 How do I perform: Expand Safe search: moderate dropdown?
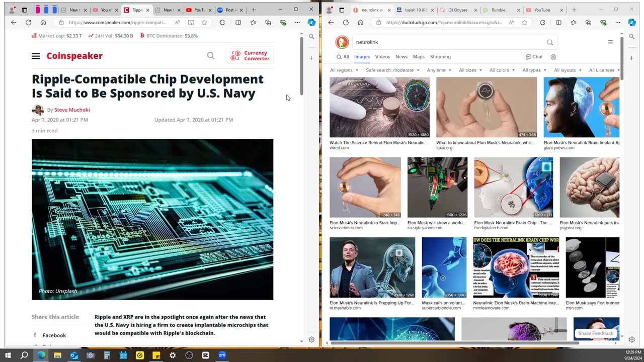392,70
